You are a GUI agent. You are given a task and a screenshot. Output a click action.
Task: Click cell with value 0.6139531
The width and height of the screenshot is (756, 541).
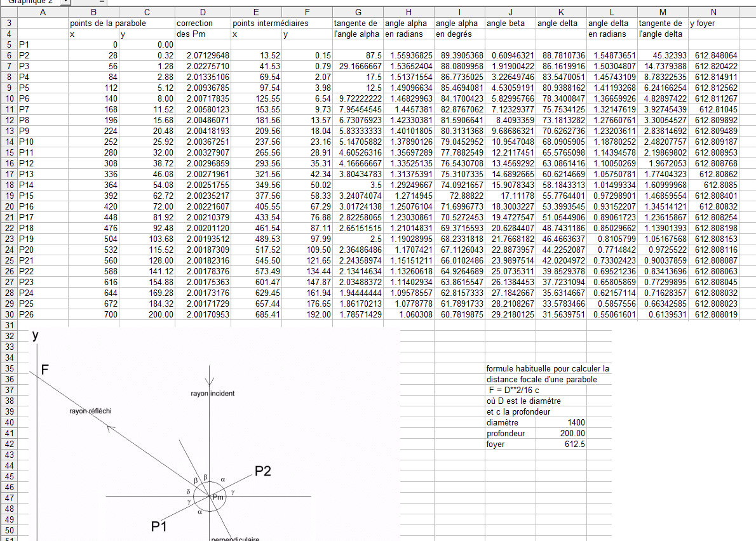click(663, 314)
